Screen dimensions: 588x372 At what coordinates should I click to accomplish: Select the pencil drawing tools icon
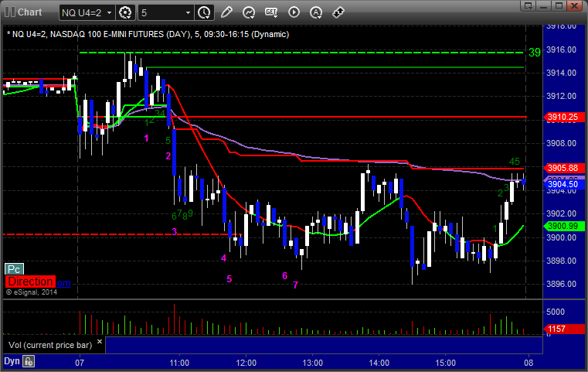point(226,12)
